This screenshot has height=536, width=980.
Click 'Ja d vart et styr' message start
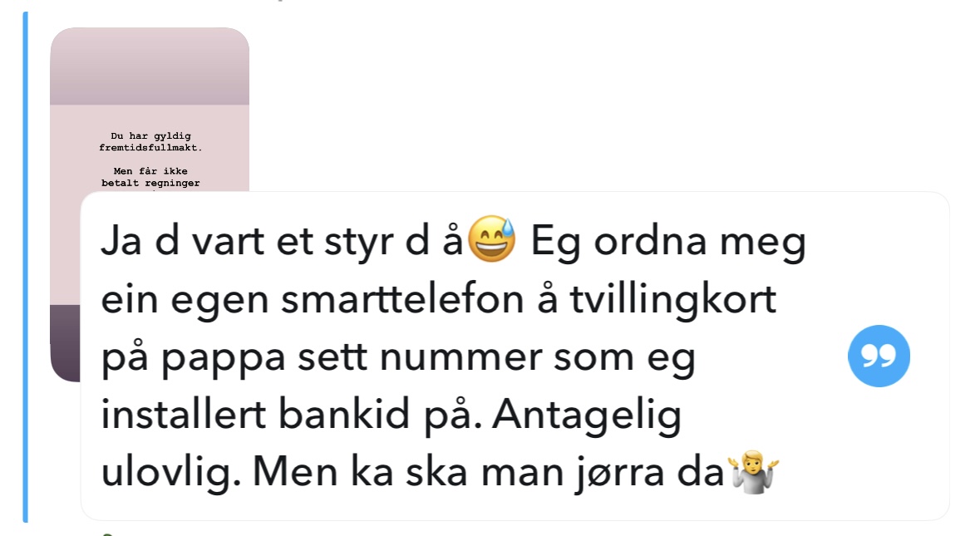248,241
